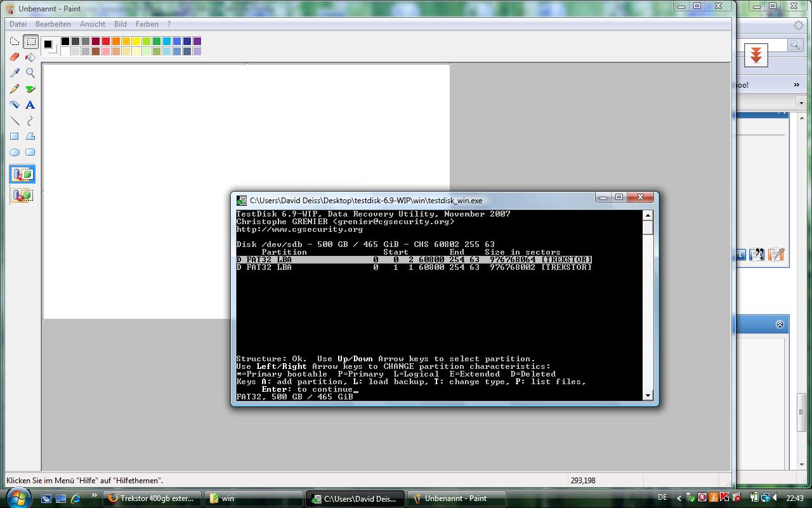Pick the Eraser tool
Screen dimensions: 812x508
click(x=15, y=57)
